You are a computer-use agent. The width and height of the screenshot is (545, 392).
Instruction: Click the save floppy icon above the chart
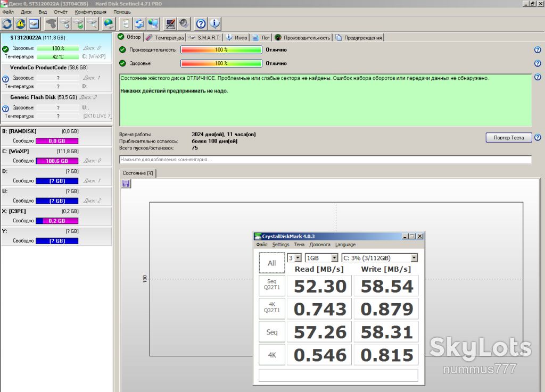point(126,184)
